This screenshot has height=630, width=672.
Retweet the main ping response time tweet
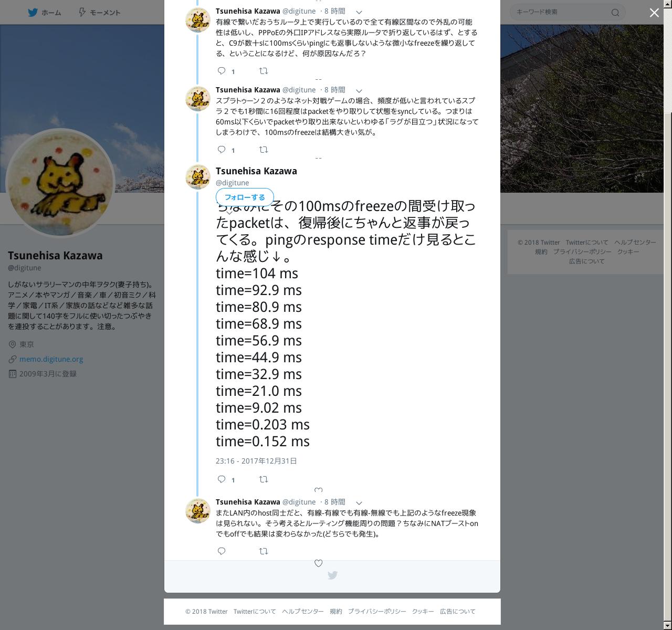pyautogui.click(x=264, y=479)
